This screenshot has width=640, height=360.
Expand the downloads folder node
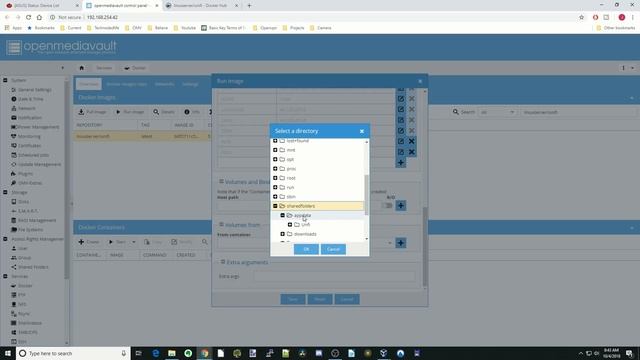click(282, 234)
